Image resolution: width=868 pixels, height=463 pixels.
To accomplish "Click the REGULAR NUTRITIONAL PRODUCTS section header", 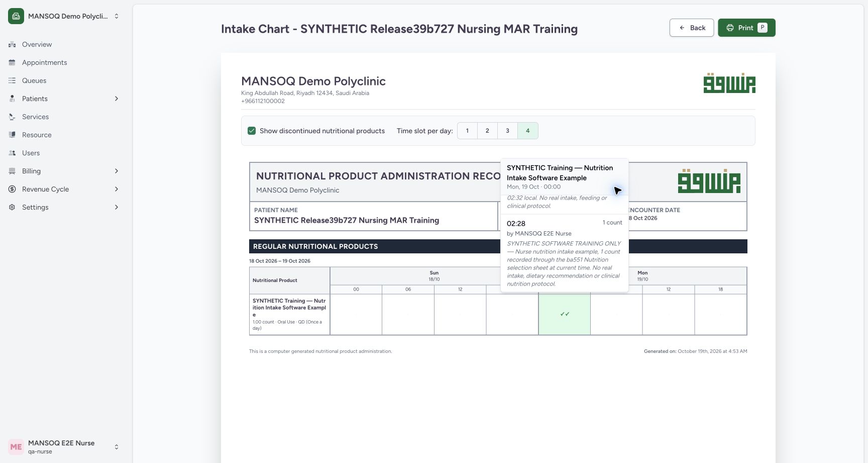I will pyautogui.click(x=498, y=246).
